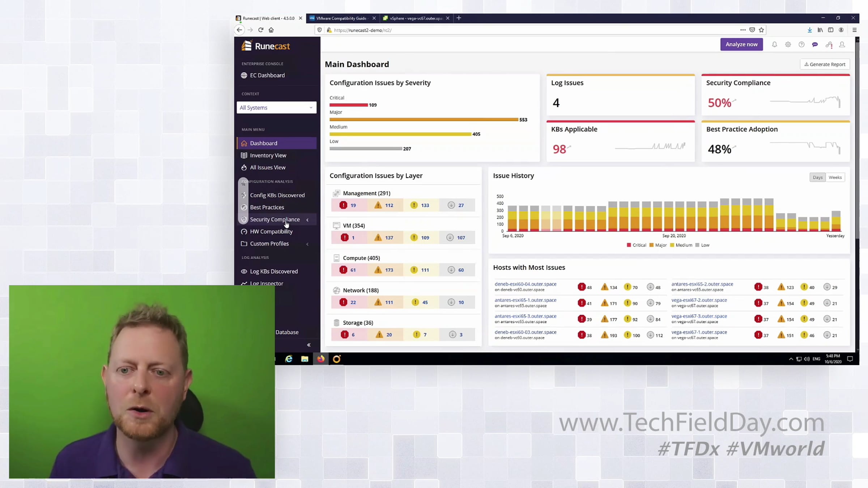
Task: Expand the Security Compliance submenu arrow
Action: click(x=307, y=220)
